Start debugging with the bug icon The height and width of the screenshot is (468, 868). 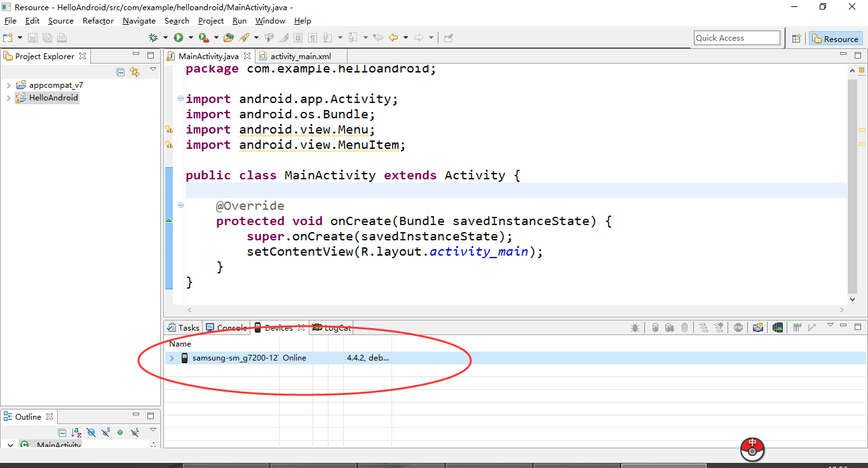[153, 38]
